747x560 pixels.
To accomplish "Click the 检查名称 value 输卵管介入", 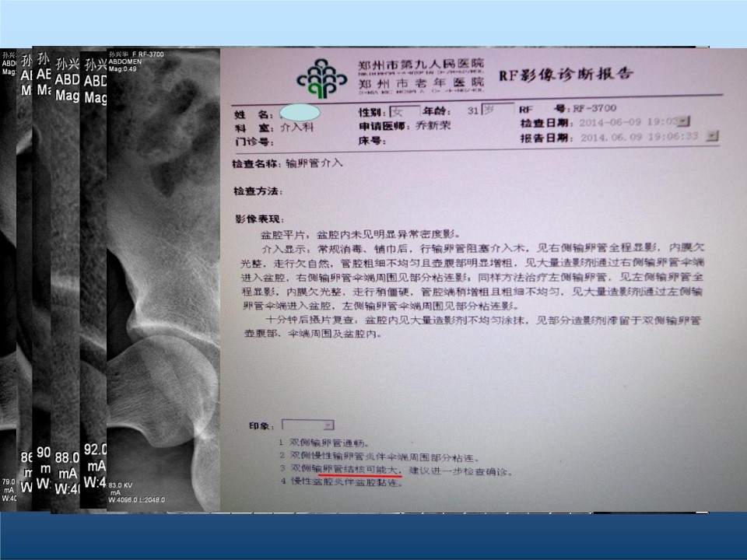I will pos(314,164).
